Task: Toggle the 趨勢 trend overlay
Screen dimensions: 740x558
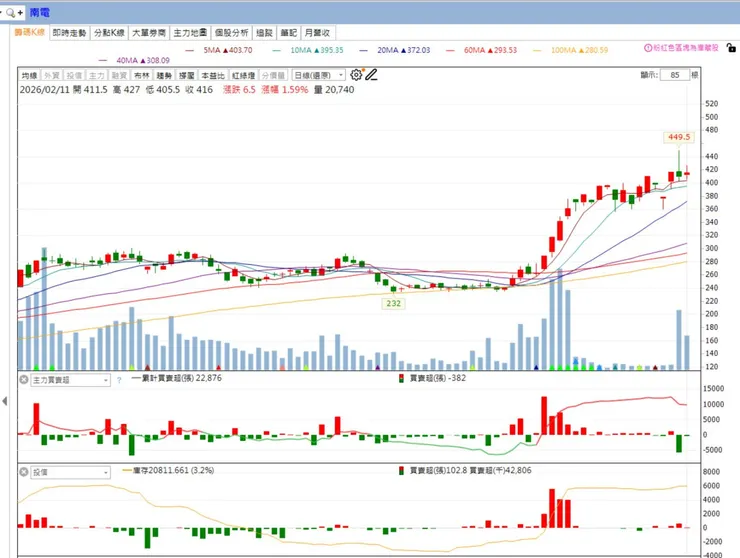Action: pos(164,75)
